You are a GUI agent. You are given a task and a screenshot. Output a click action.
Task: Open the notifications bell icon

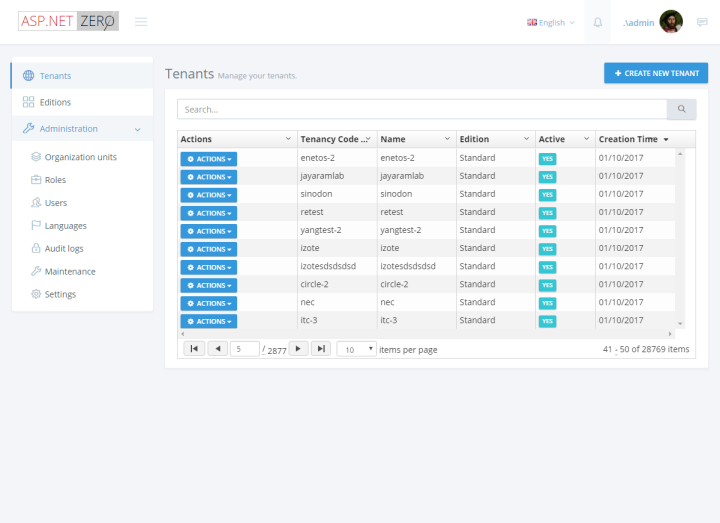pos(597,22)
